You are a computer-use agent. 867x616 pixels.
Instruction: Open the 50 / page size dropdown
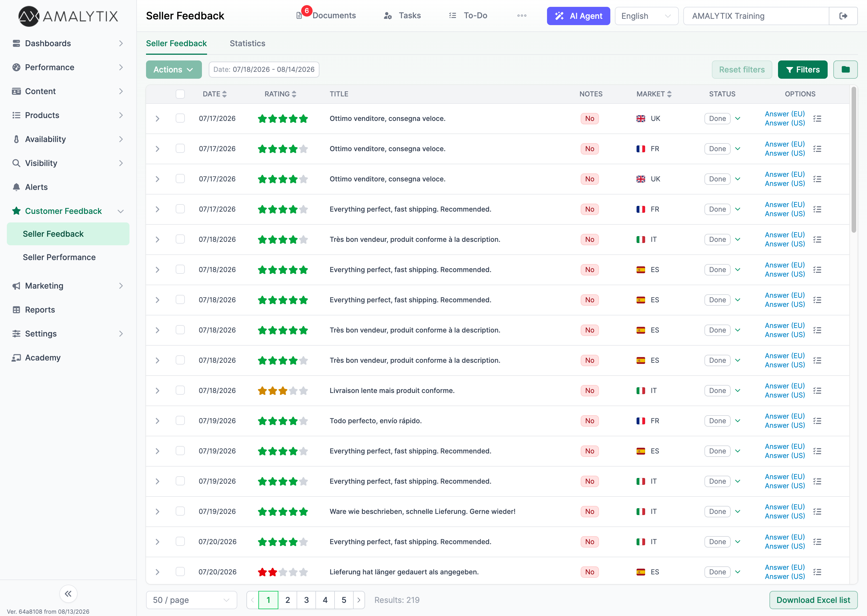pos(191,600)
